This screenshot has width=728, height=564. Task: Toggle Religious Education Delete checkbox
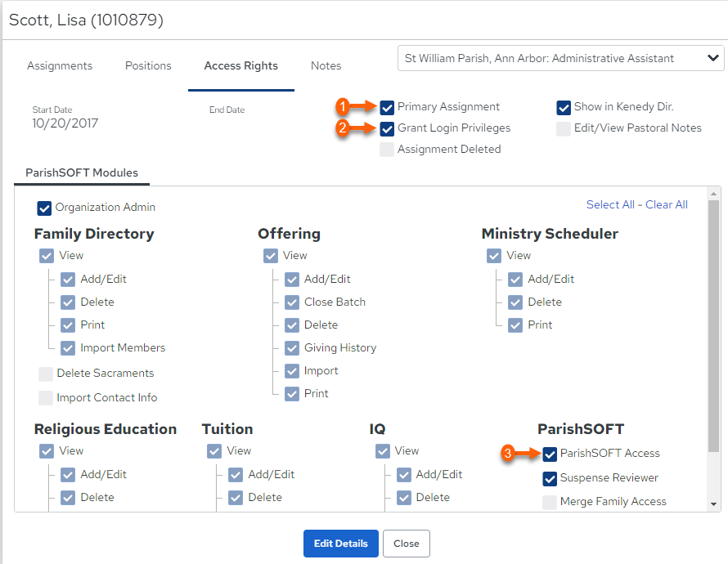68,498
